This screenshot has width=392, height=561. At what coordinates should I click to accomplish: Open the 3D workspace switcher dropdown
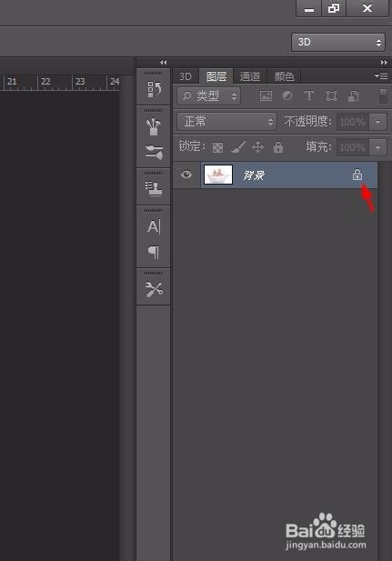pyautogui.click(x=338, y=42)
